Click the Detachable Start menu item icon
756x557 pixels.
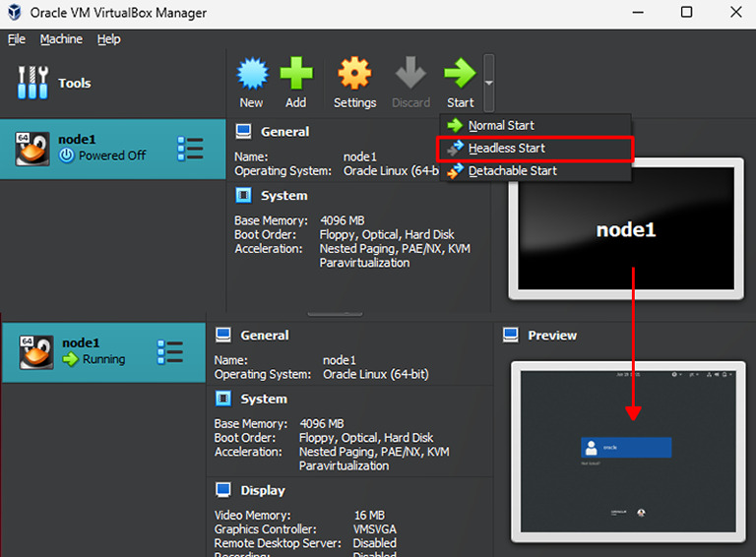pos(455,171)
